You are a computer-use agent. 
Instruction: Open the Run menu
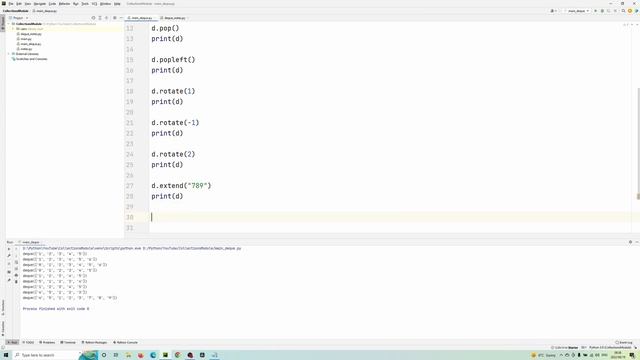pos(76,4)
